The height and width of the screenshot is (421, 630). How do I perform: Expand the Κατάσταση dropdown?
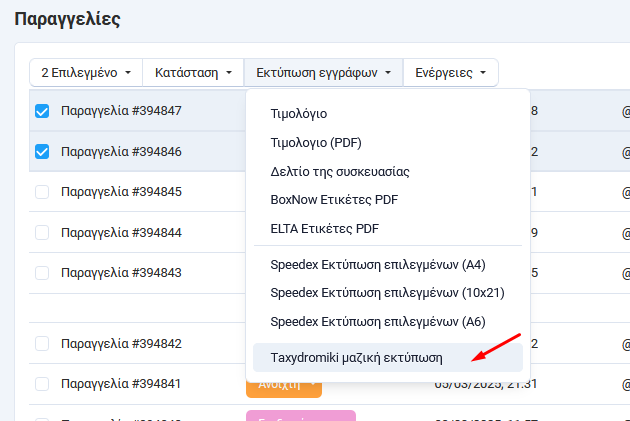point(193,73)
